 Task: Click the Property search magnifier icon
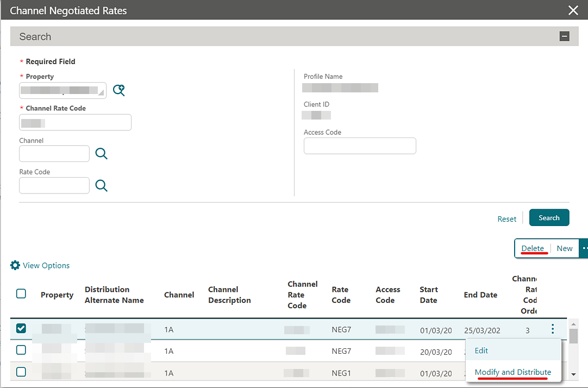119,90
